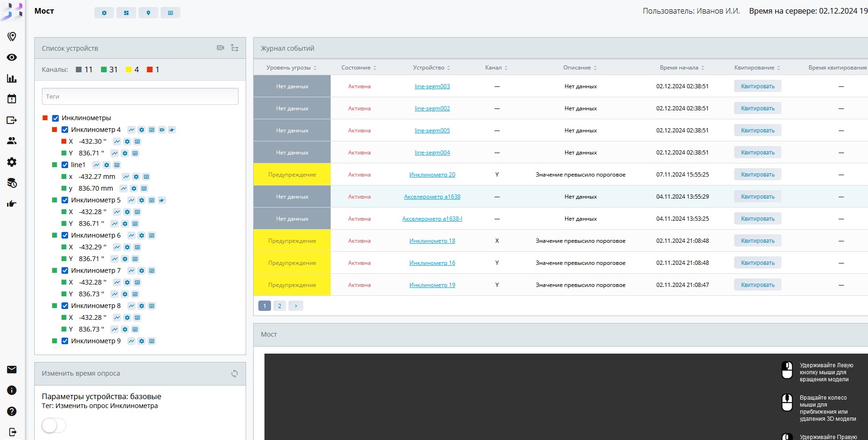This screenshot has height=440, width=868.
Task: Uncheck the Инклинометры group checkbox
Action: (x=55, y=118)
